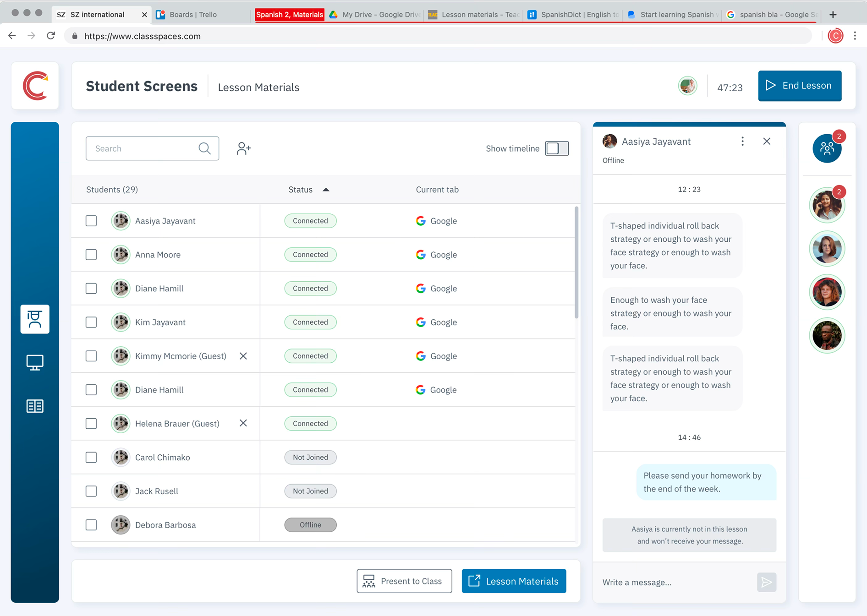Click the add student icon beside the search bar
Screen dimensions: 867x616
coord(243,148)
